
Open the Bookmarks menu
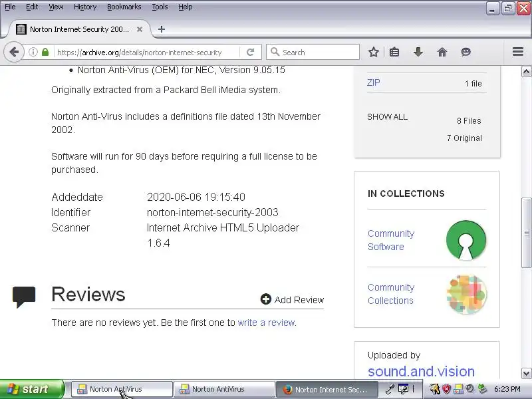point(124,7)
